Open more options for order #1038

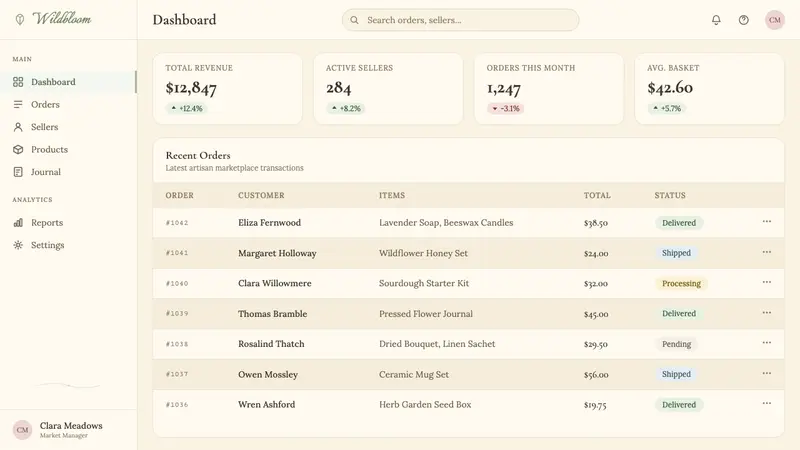click(767, 343)
